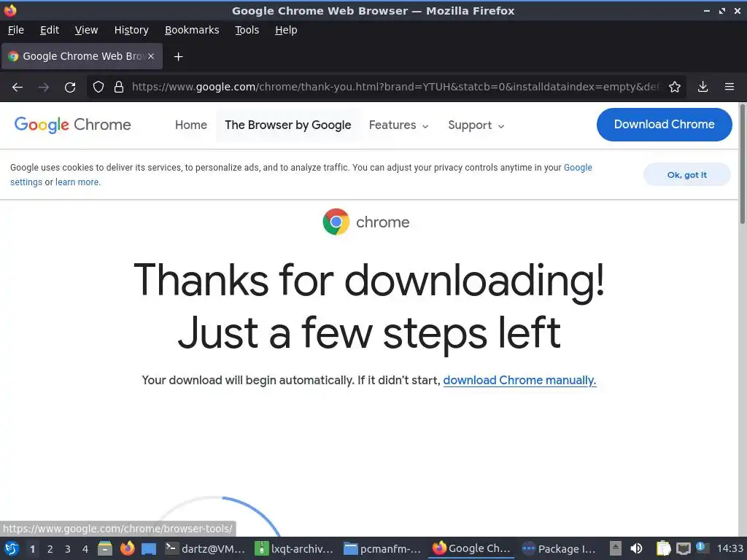Open the Tools menu
The height and width of the screenshot is (560, 747).
point(247,30)
